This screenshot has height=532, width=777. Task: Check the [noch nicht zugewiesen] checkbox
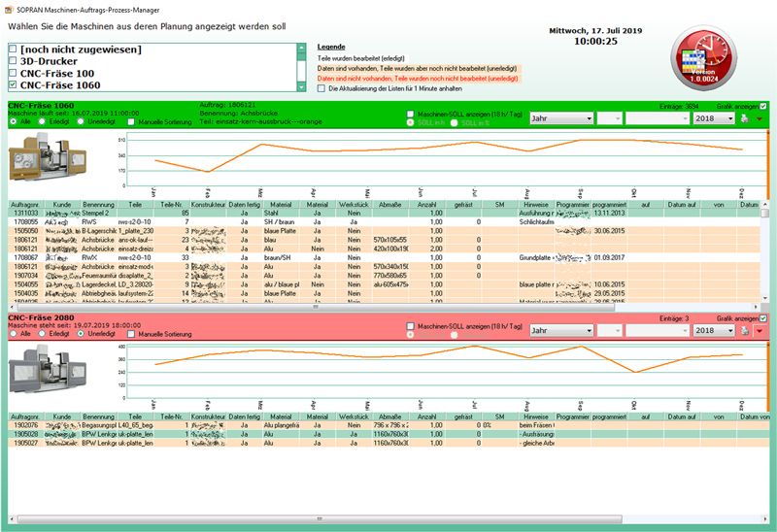(x=13, y=50)
